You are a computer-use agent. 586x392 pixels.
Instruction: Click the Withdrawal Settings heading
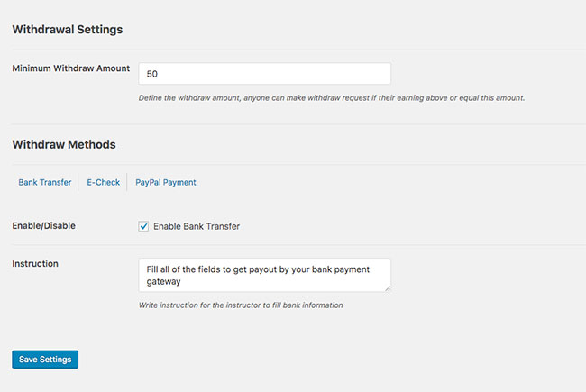coord(68,29)
